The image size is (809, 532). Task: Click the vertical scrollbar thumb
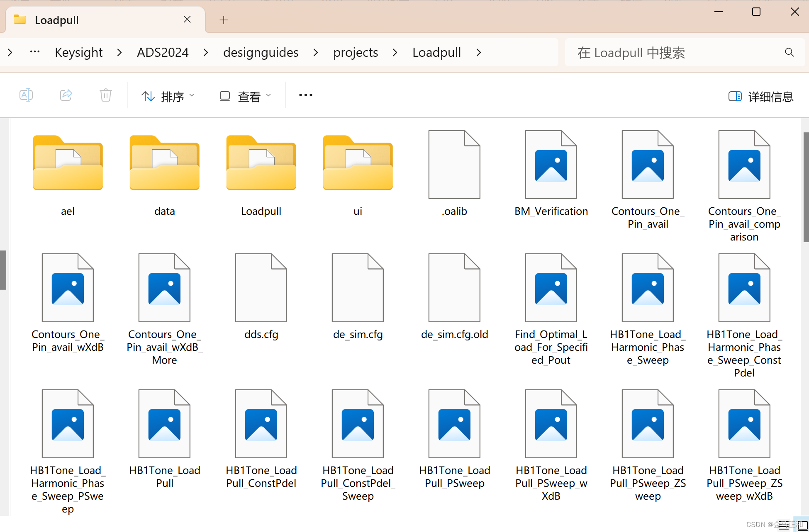tap(806, 187)
